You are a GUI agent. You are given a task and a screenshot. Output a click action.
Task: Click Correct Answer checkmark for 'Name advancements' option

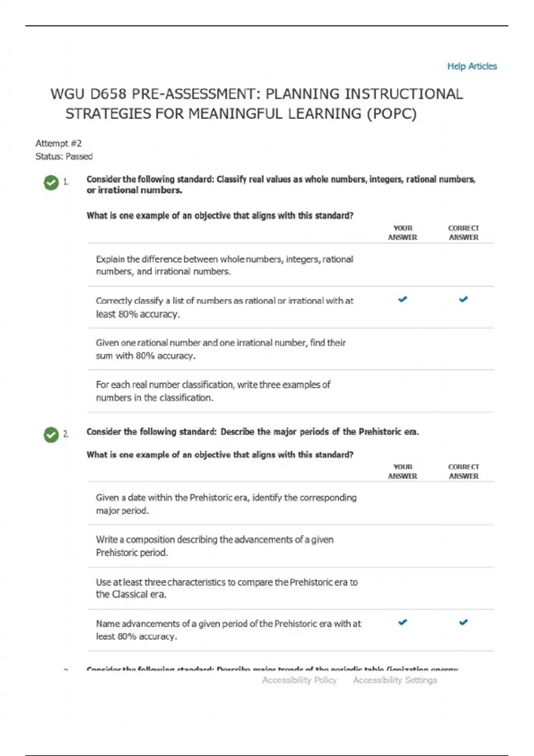pos(463,622)
